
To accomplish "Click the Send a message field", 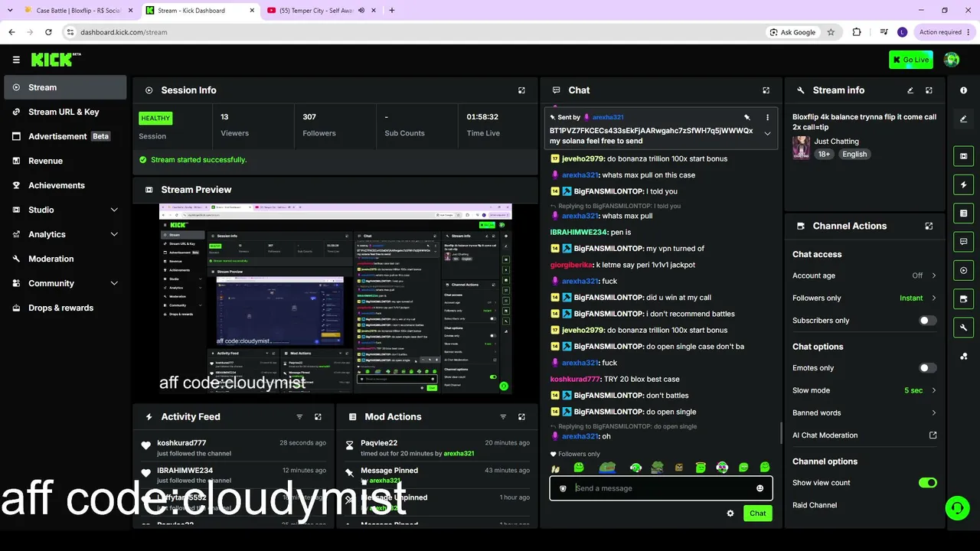I will [x=661, y=488].
